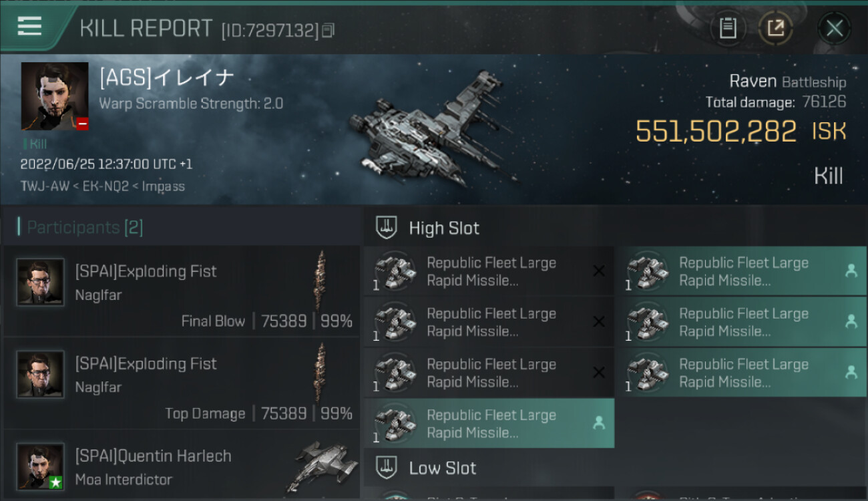This screenshot has height=501, width=868.
Task: Click the High Slot section header
Action: click(444, 228)
